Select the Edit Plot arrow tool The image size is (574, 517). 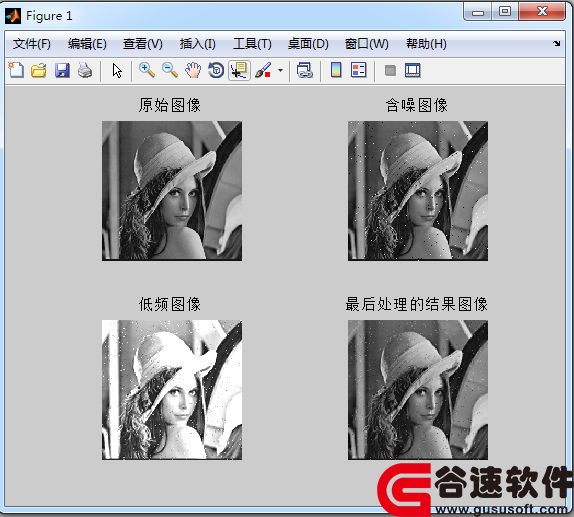(117, 70)
